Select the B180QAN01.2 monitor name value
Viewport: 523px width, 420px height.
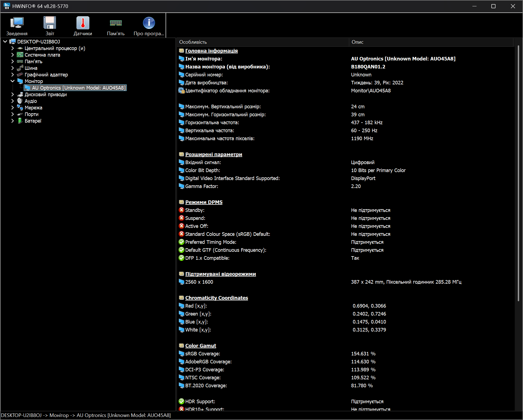pyautogui.click(x=368, y=67)
